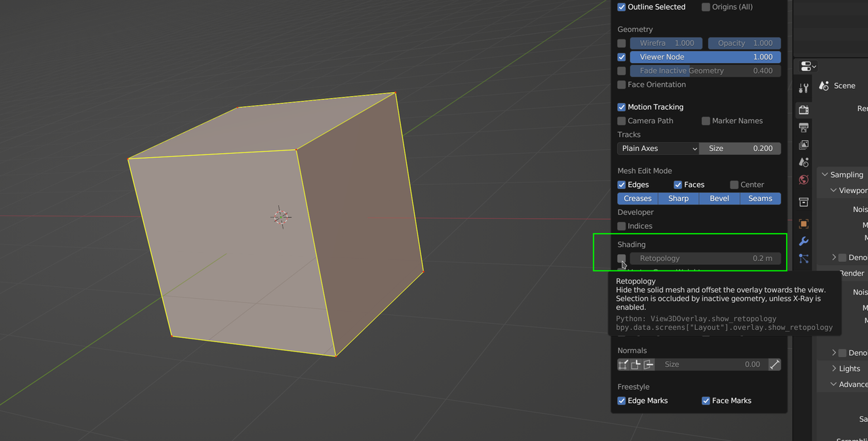The height and width of the screenshot is (441, 868).
Task: Open the Plain Axes dropdown under Tracks
Action: [657, 148]
